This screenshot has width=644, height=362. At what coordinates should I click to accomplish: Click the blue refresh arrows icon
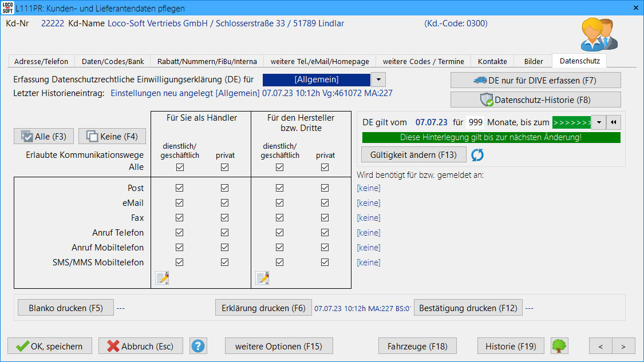[478, 154]
